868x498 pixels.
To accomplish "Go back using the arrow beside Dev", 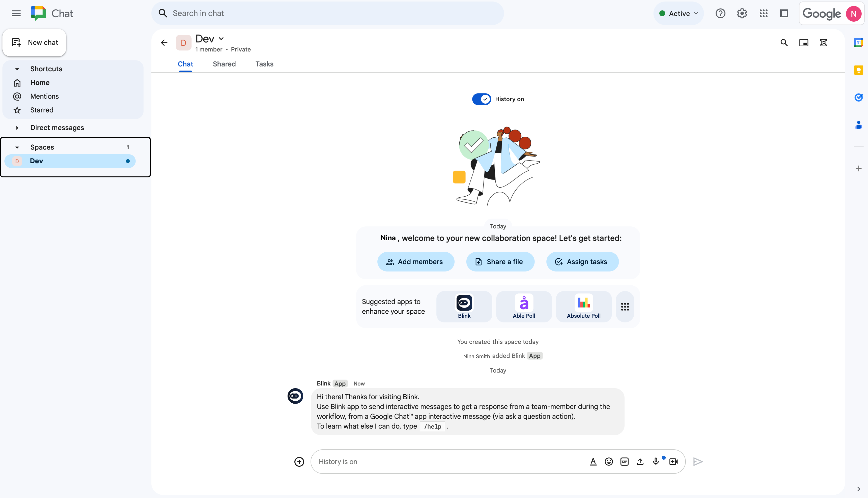I will click(x=164, y=43).
